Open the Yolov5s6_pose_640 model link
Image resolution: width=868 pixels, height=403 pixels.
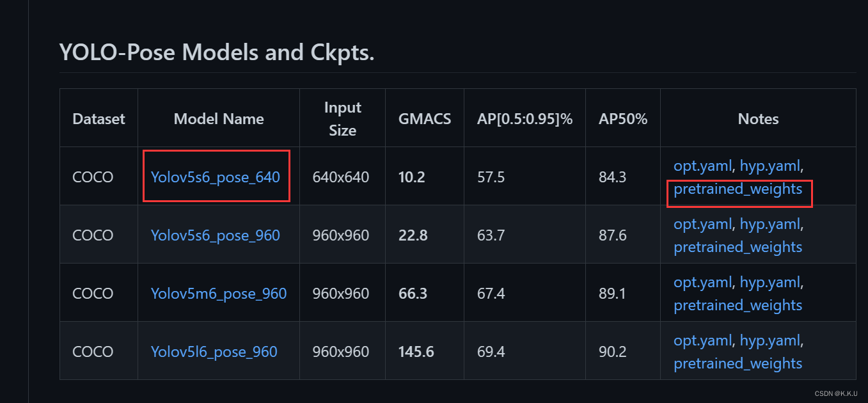tap(216, 177)
